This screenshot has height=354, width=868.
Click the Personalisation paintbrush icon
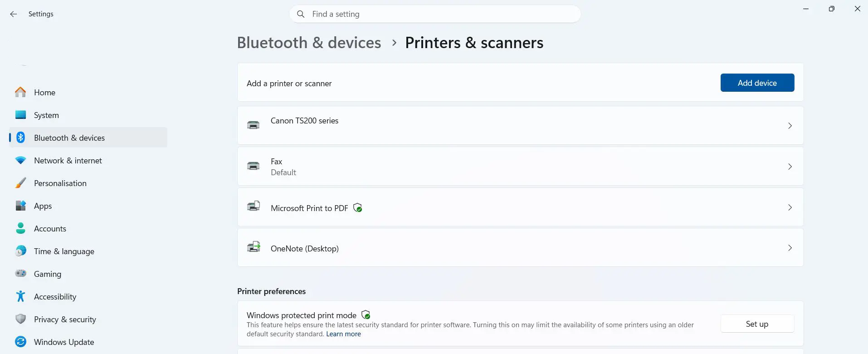pos(20,183)
